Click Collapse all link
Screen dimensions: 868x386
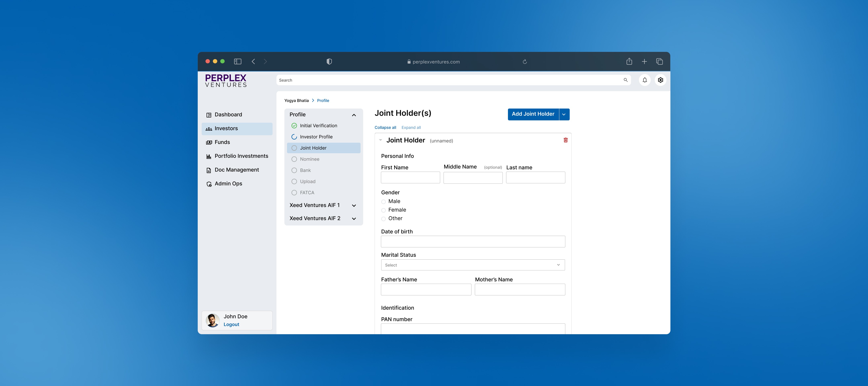(x=385, y=127)
